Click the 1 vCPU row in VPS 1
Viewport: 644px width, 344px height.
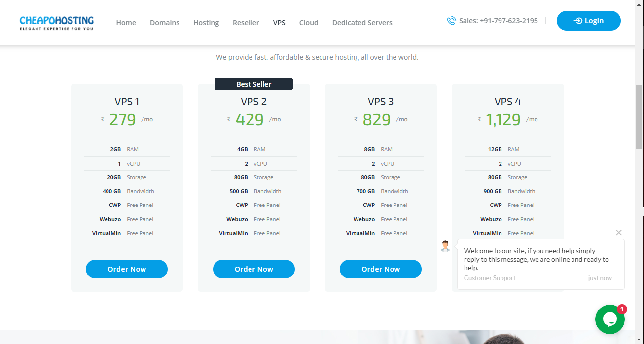pyautogui.click(x=127, y=164)
